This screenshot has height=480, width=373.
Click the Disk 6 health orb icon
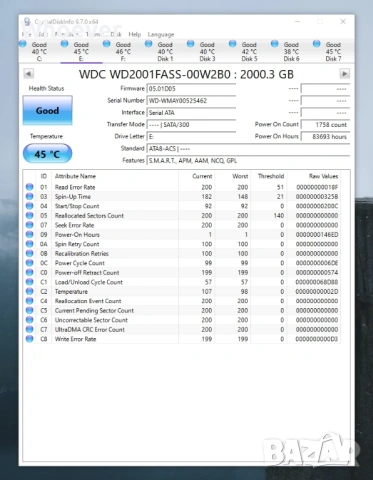tap(275, 44)
